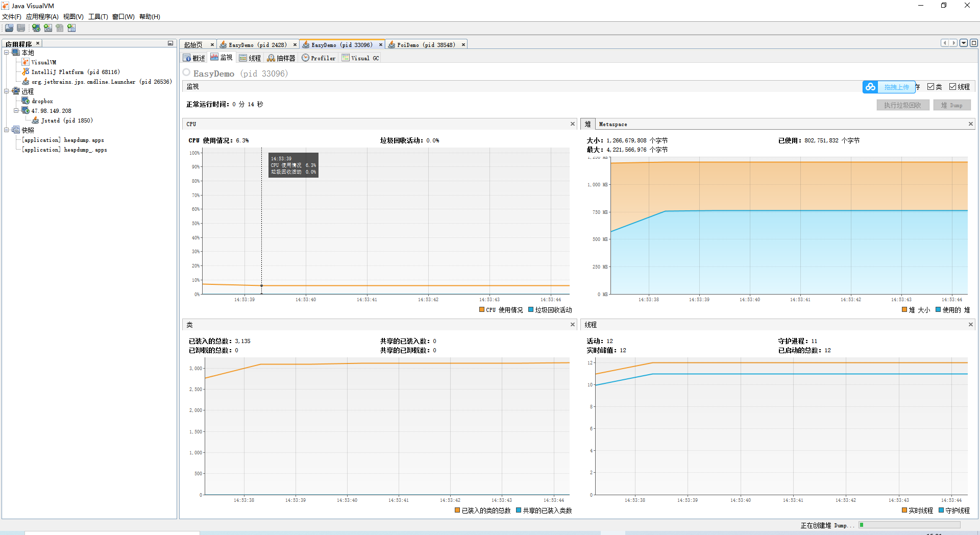Image resolution: width=980 pixels, height=535 pixels.
Task: Open the document list dropdown arrow
Action: coord(964,43)
